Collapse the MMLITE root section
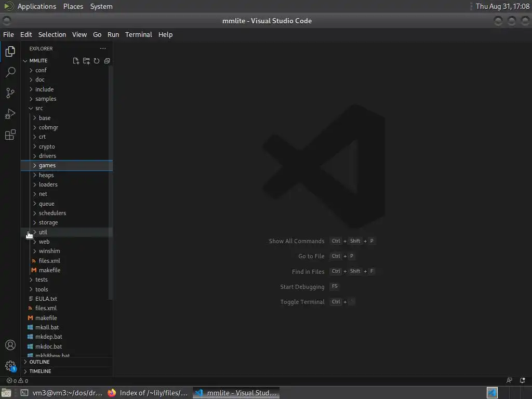 click(38, 61)
